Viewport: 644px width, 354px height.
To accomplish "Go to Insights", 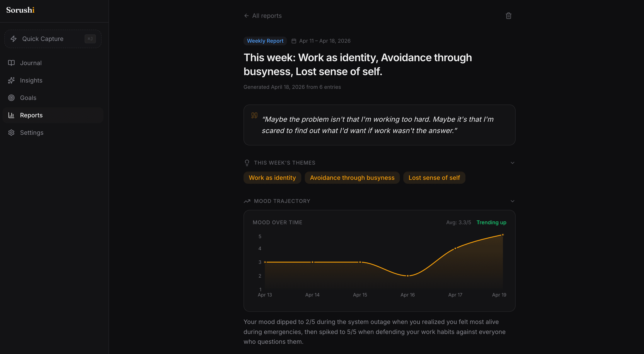I will (53, 80).
